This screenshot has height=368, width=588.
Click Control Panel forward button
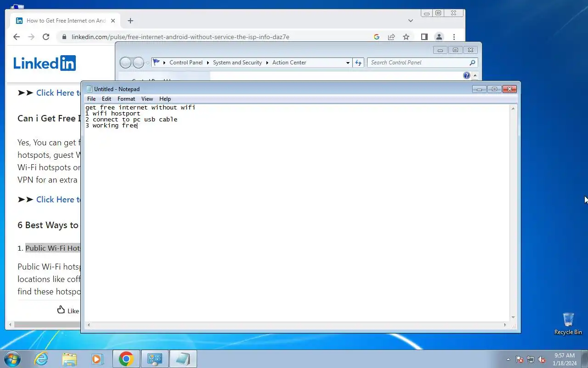[138, 63]
